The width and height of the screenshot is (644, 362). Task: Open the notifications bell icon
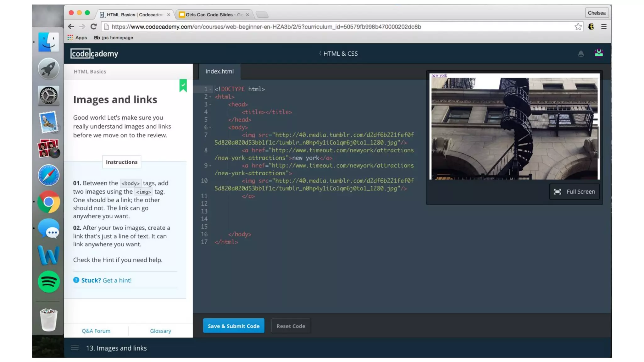581,54
